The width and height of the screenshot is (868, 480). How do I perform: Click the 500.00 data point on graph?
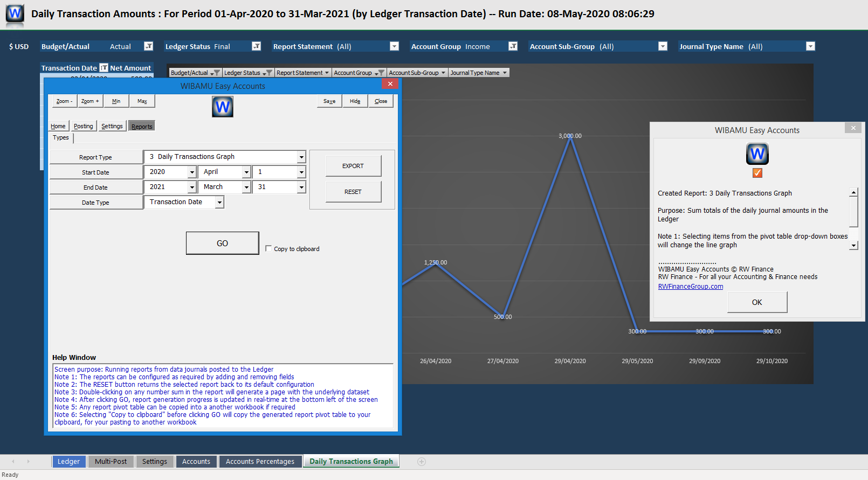503,317
